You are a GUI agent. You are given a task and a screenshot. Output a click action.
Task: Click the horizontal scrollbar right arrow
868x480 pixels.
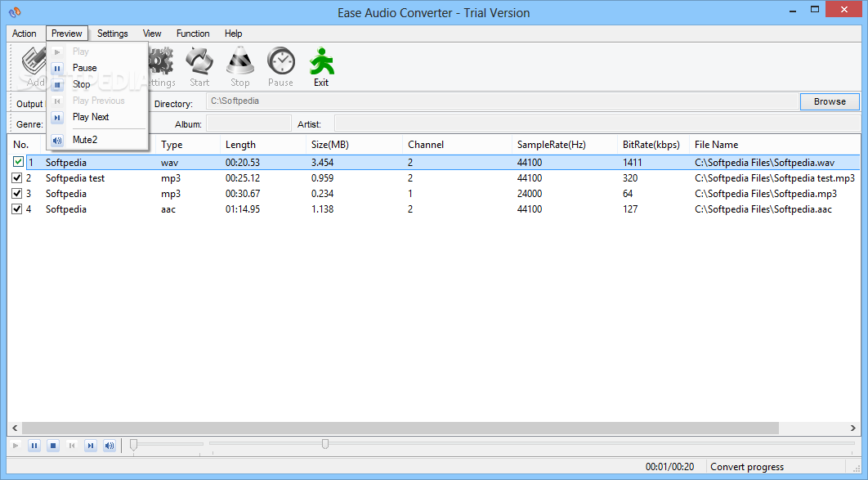(853, 428)
